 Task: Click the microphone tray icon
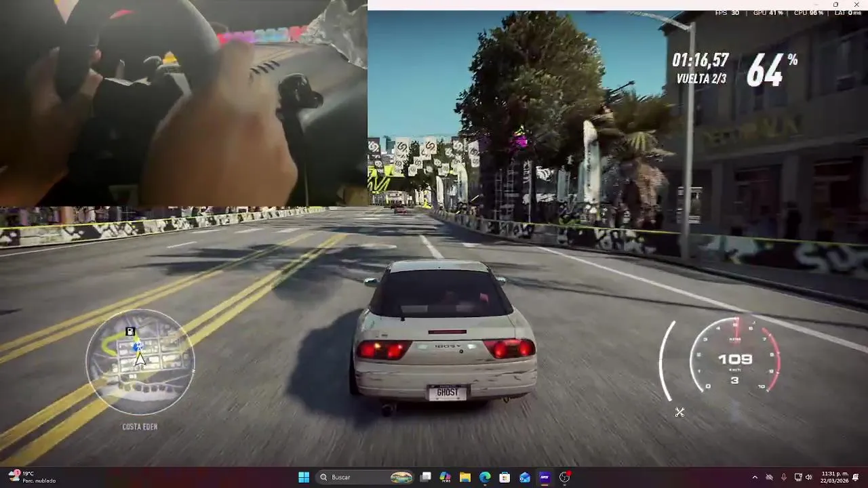(783, 477)
